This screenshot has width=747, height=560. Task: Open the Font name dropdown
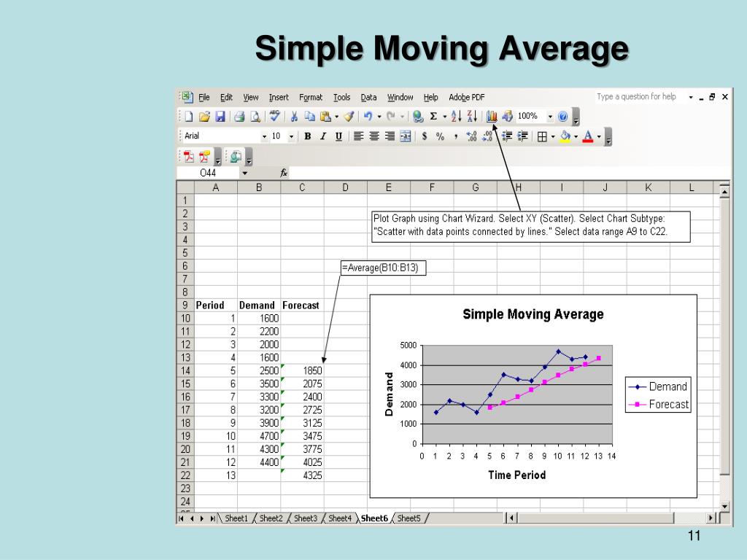(264, 136)
